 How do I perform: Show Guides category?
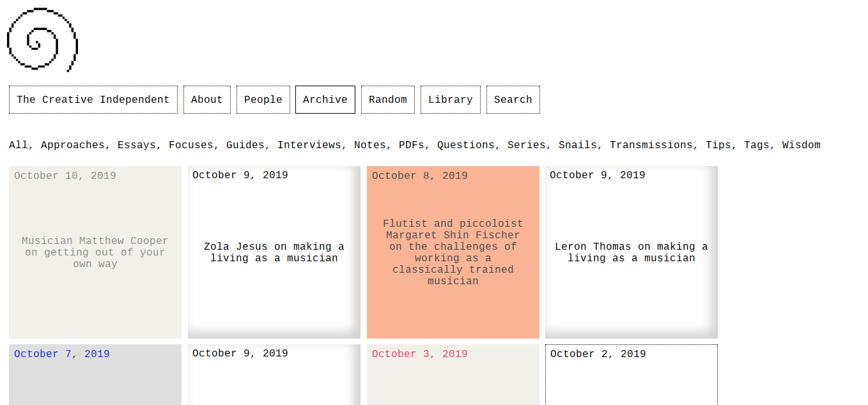coord(245,145)
